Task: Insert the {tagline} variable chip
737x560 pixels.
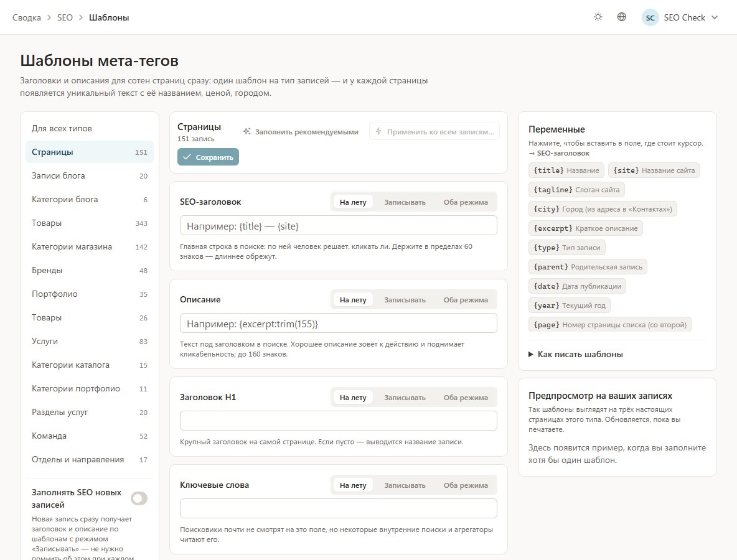Action: (x=576, y=189)
